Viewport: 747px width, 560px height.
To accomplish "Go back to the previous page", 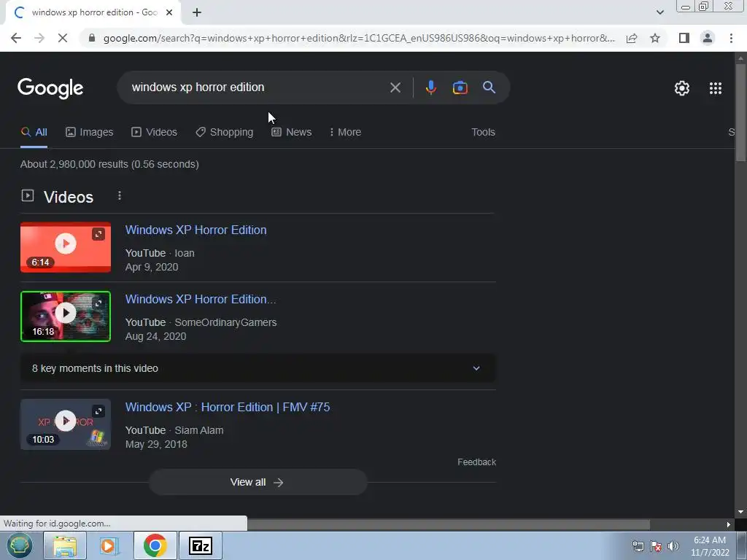I will tap(16, 38).
